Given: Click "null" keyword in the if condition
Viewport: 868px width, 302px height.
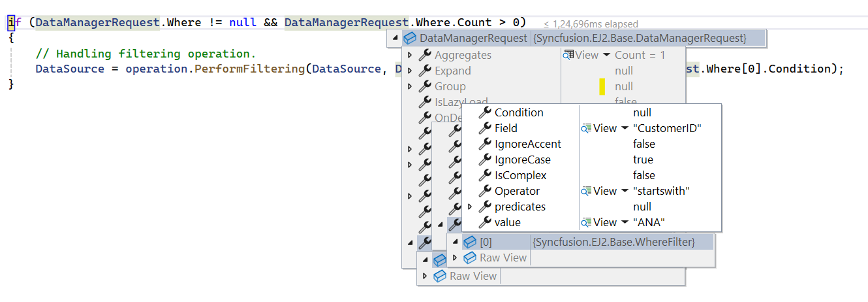Looking at the screenshot, I should click(x=243, y=22).
